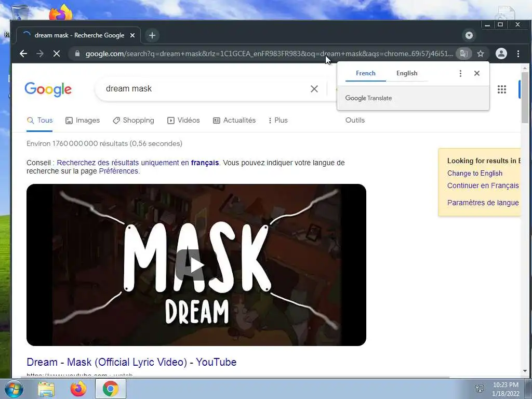The image size is (532, 399).
Task: Click the Google logo
Action: pos(48,89)
